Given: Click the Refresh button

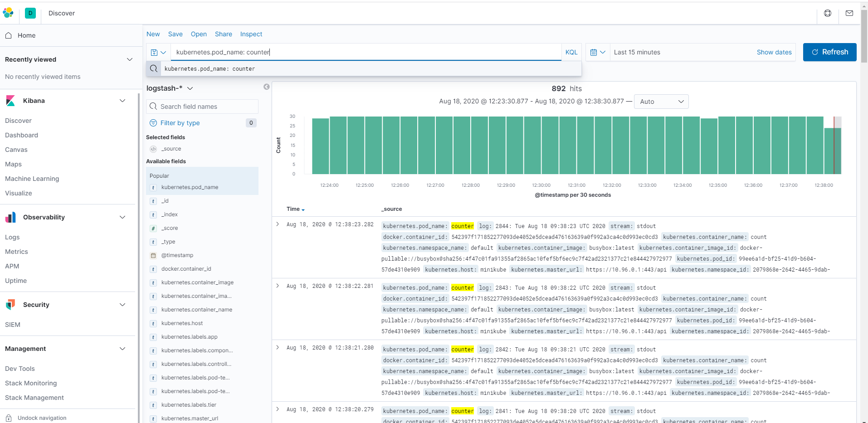Looking at the screenshot, I should (829, 52).
